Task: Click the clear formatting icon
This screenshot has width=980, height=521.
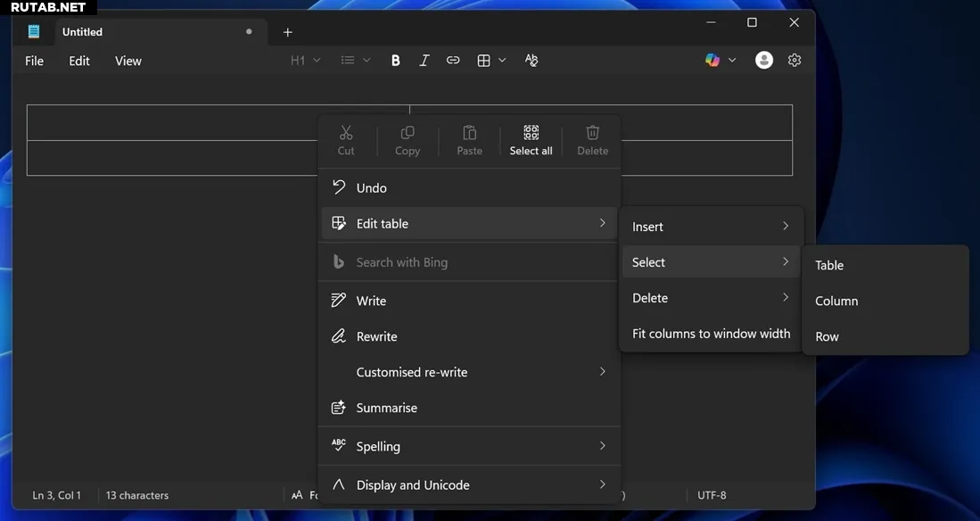Action: click(531, 61)
